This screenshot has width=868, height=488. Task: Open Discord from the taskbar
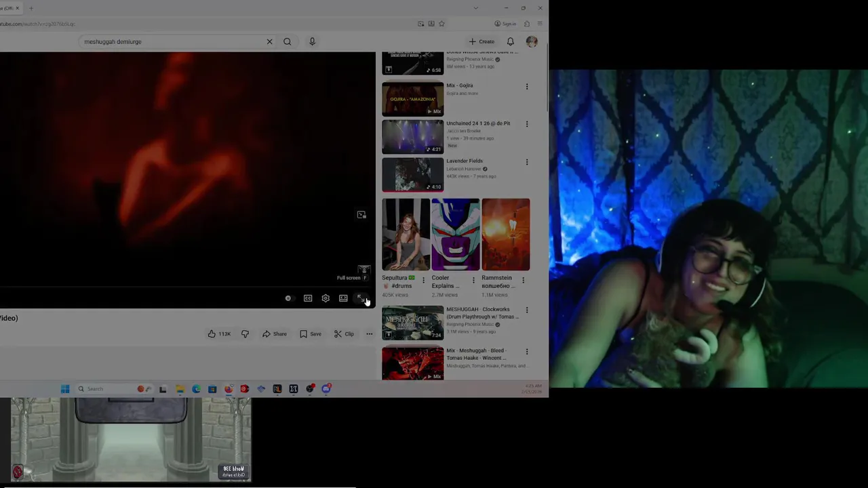pos(326,388)
